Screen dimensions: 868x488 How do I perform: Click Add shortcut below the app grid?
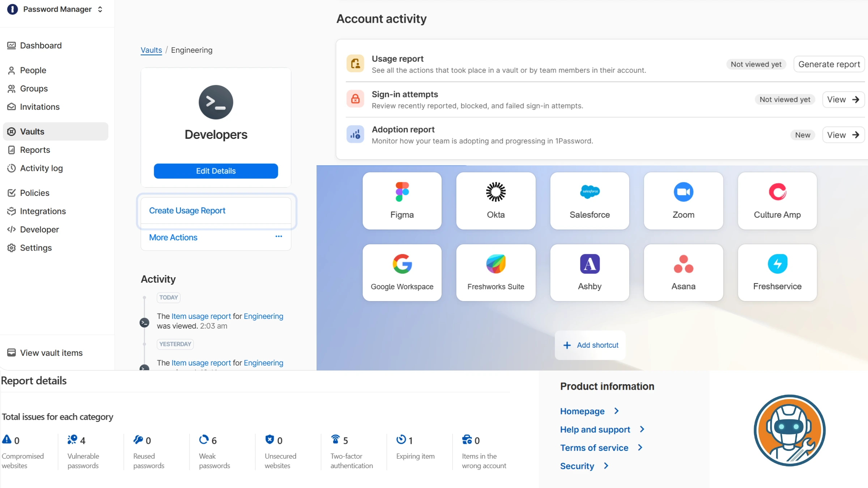590,345
